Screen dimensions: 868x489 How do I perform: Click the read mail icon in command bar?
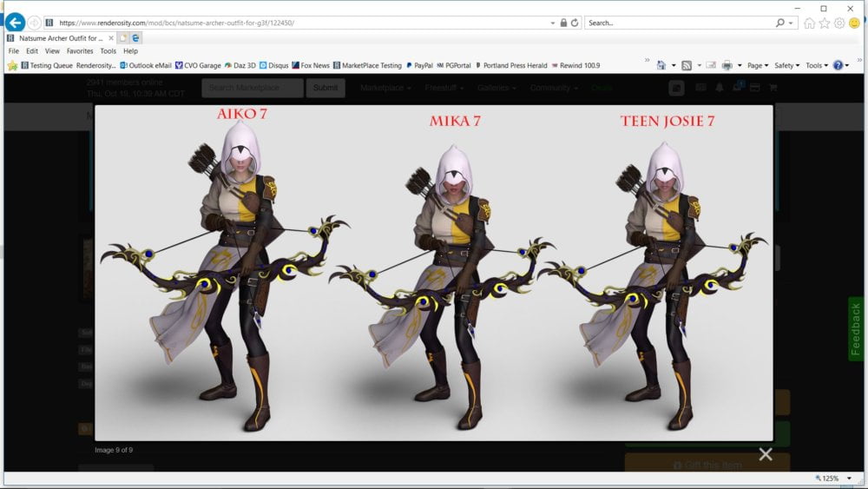click(x=710, y=65)
